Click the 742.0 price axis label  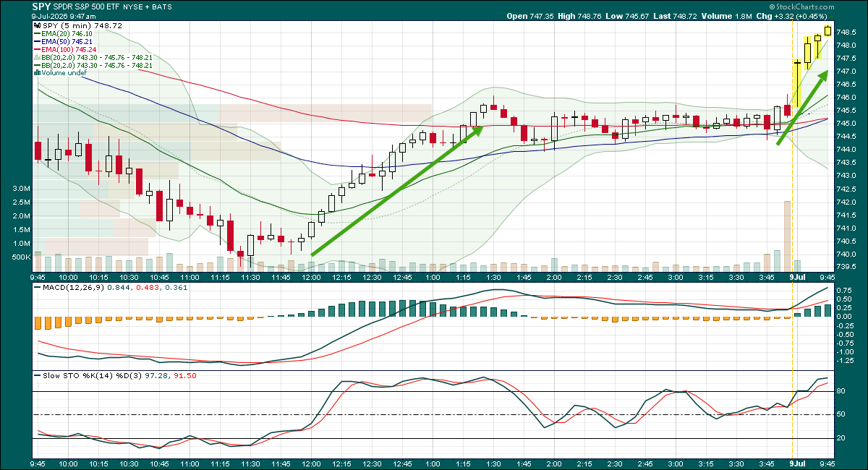click(x=847, y=202)
